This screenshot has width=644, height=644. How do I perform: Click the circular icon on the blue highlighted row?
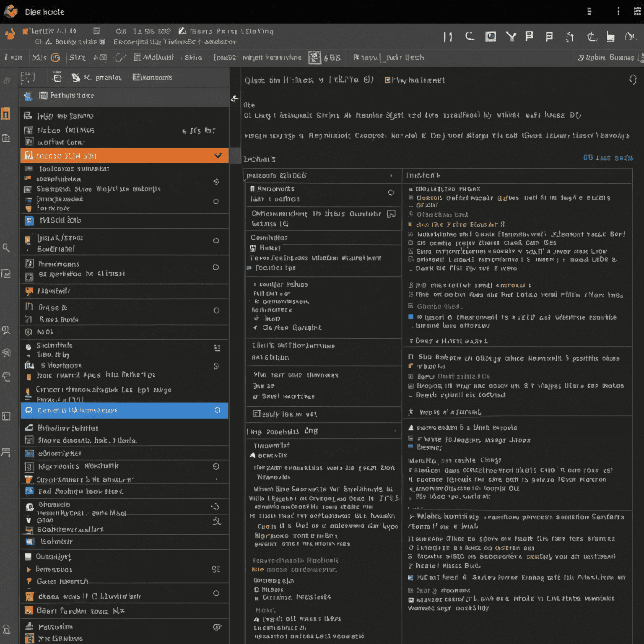click(x=217, y=410)
